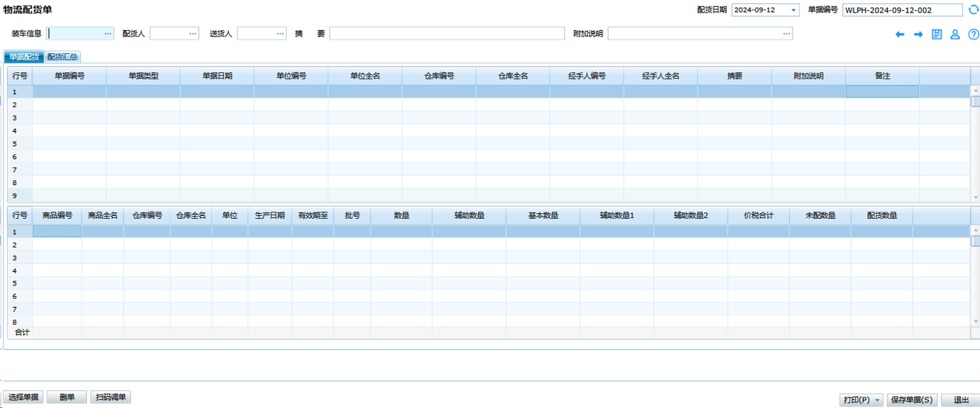Click into the 摘要 text field
980x408 pixels.
click(x=446, y=34)
